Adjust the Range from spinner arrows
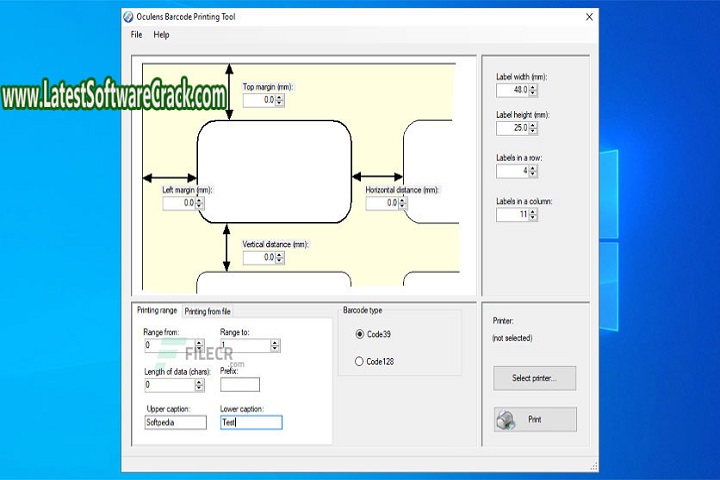This screenshot has height=480, width=720. click(x=199, y=345)
